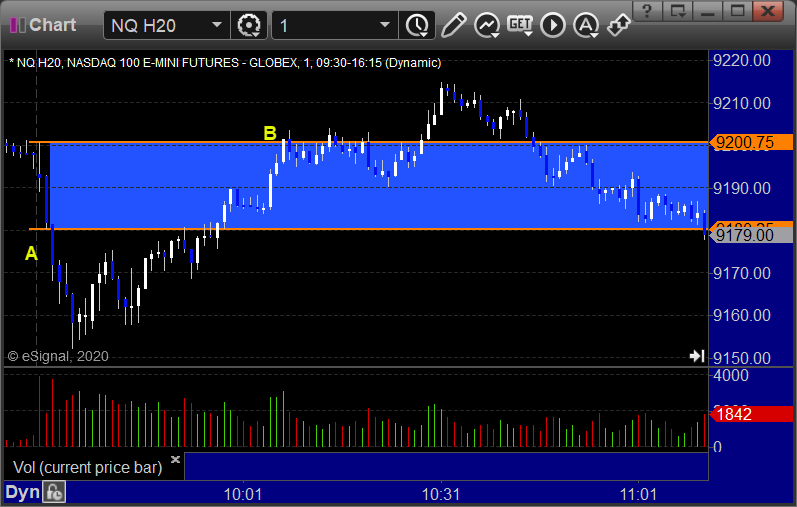Start the bar replay play button
The image size is (797, 507).
click(553, 25)
